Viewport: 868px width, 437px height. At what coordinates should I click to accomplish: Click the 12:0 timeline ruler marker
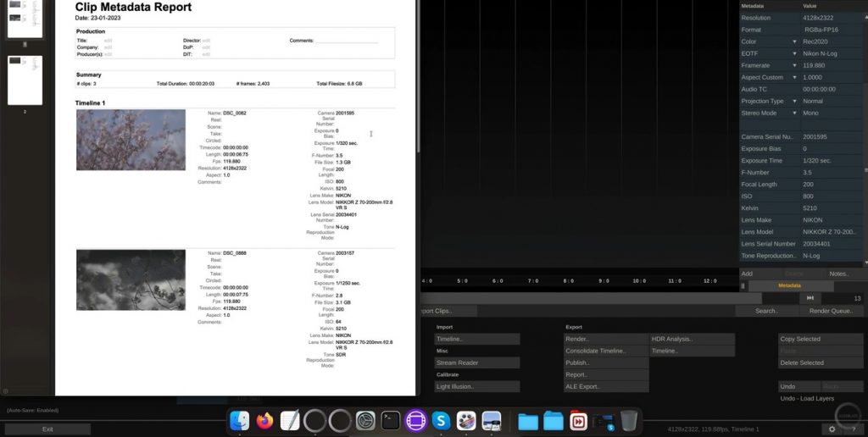click(709, 281)
